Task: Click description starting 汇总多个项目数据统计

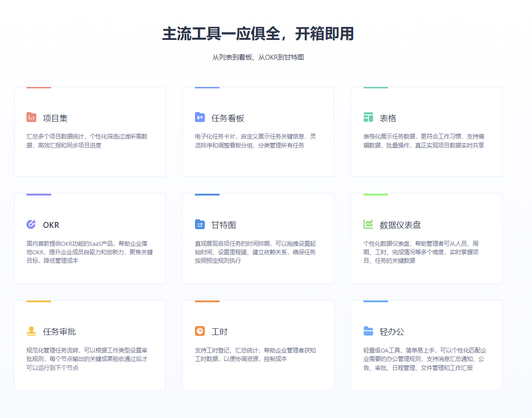Action: click(x=87, y=141)
